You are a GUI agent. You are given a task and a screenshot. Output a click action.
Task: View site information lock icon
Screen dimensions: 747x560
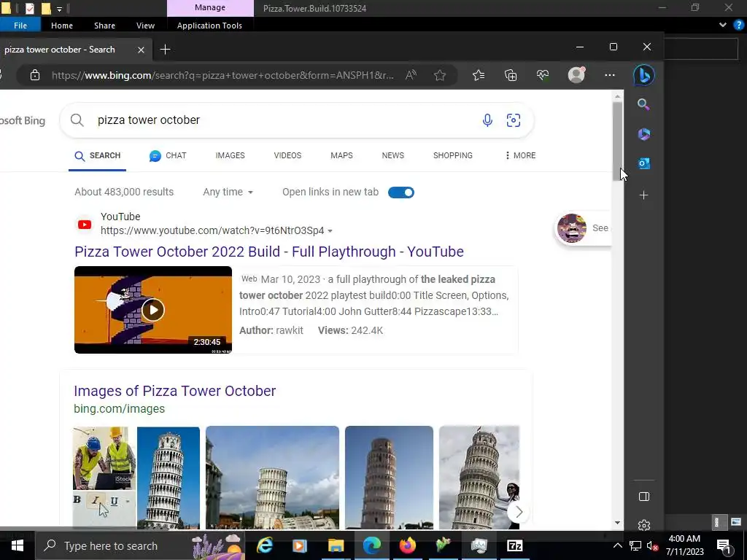(x=35, y=75)
